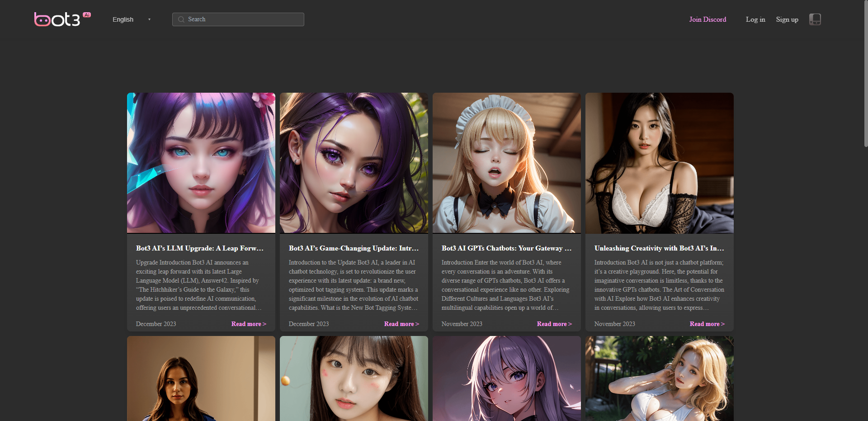This screenshot has height=421, width=868.
Task: Click the language dropdown arrow
Action: coord(149,19)
